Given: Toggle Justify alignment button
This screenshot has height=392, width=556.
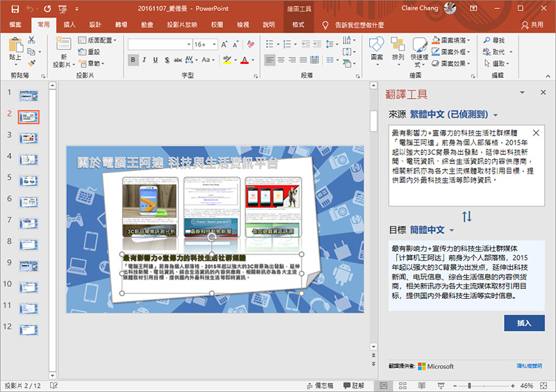Looking at the screenshot, I should (x=304, y=60).
